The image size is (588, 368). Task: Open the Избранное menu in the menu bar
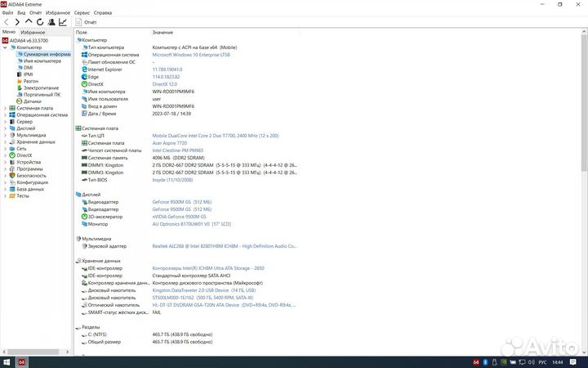[58, 13]
